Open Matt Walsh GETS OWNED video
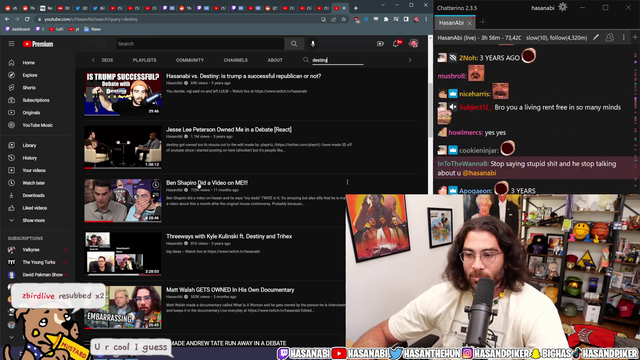The width and height of the screenshot is (640, 360). [x=230, y=290]
